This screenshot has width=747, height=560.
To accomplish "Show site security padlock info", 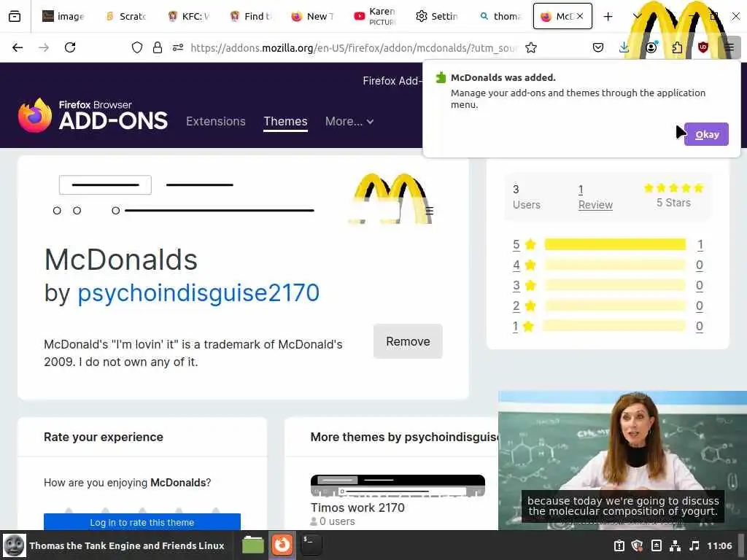I will point(158,47).
